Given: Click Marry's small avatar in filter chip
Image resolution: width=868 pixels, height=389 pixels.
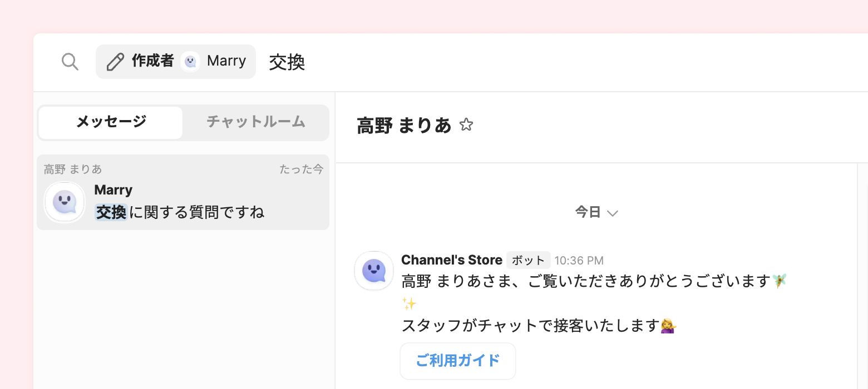Looking at the screenshot, I should pyautogui.click(x=190, y=62).
